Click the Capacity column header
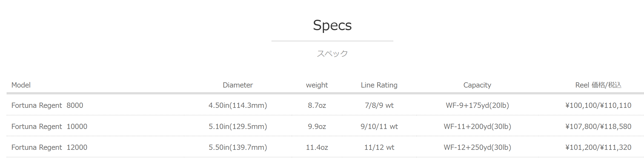 [x=477, y=85]
